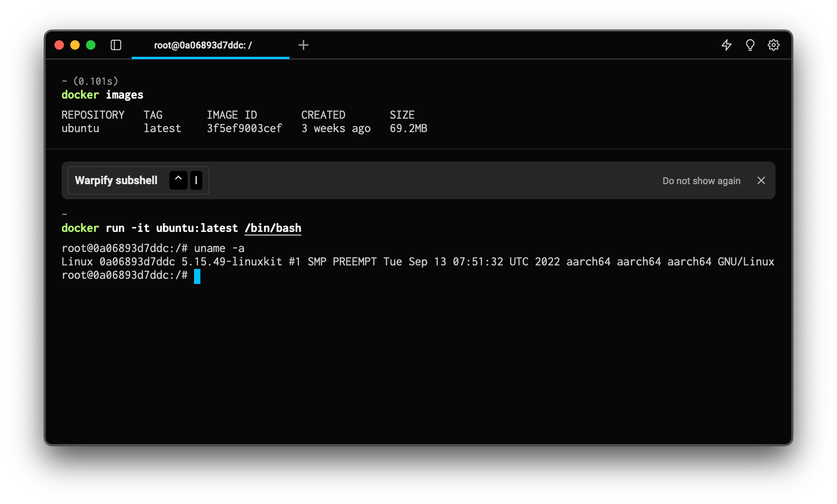The image size is (837, 504).
Task: Click the terminal input cursor at the prompt
Action: [x=197, y=276]
